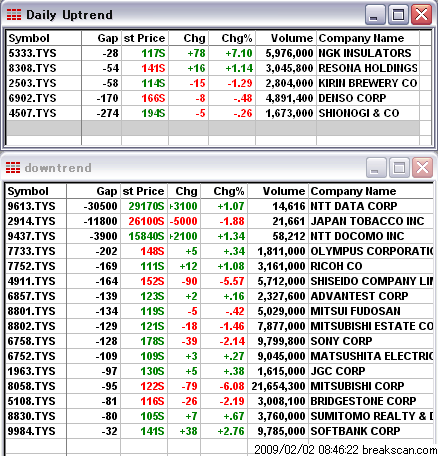Image resolution: width=438 pixels, height=456 pixels.
Task: Sort downtrend table by Gap header
Action: (x=93, y=191)
